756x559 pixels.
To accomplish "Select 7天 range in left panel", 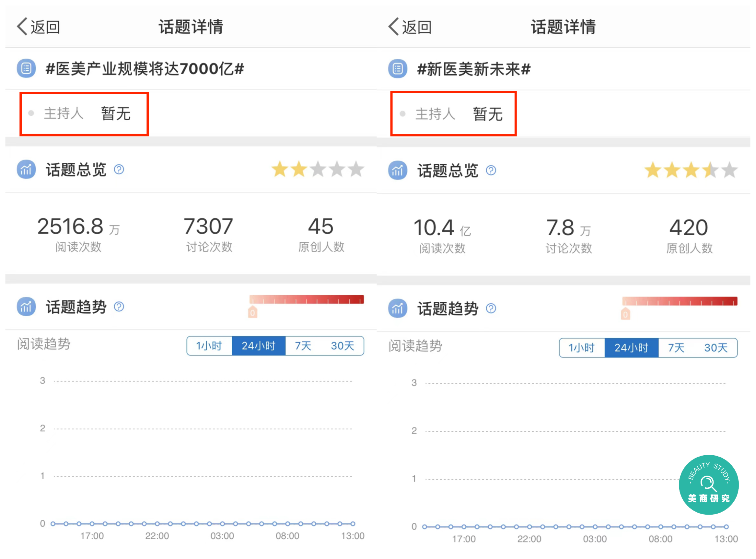I will point(303,346).
